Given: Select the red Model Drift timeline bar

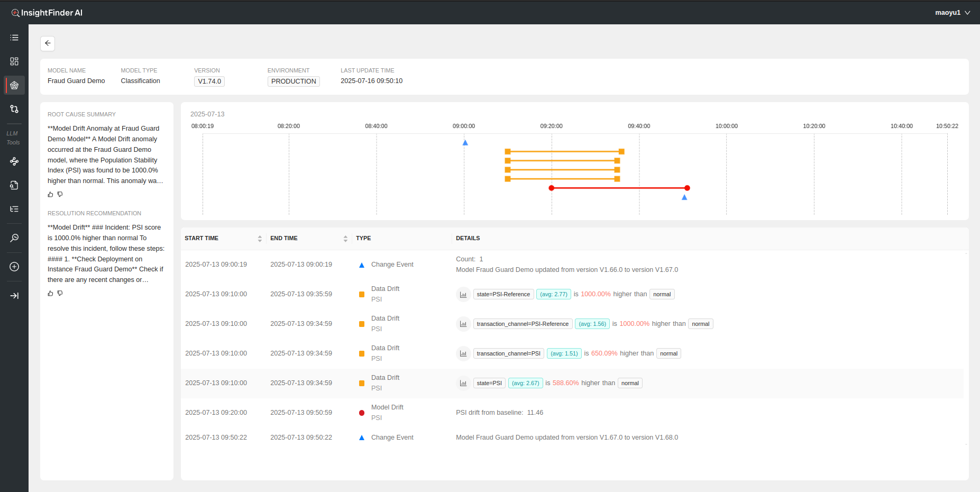Looking at the screenshot, I should pos(619,188).
